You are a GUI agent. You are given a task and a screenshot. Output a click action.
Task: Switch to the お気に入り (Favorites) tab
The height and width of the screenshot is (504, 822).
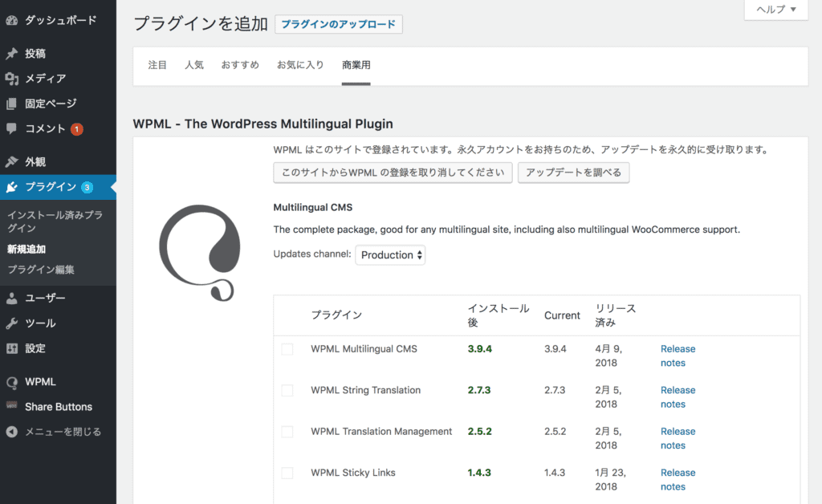click(x=300, y=65)
